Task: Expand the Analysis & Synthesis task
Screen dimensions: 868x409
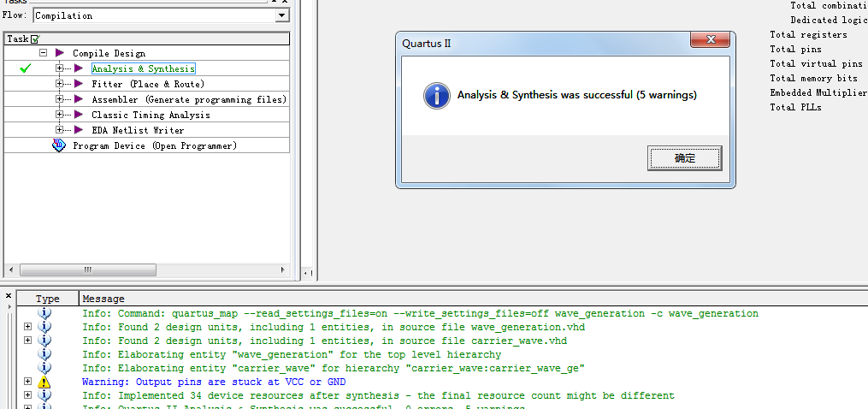Action: pyautogui.click(x=59, y=68)
